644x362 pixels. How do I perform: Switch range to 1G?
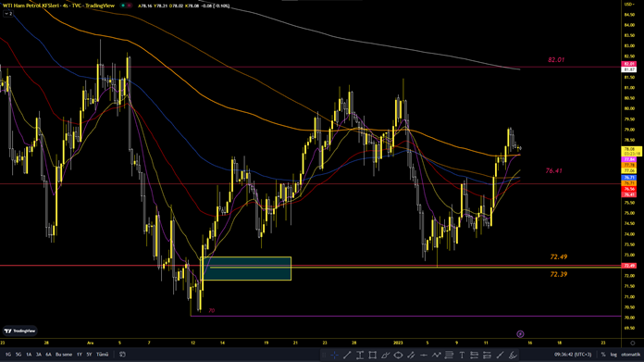(8, 355)
